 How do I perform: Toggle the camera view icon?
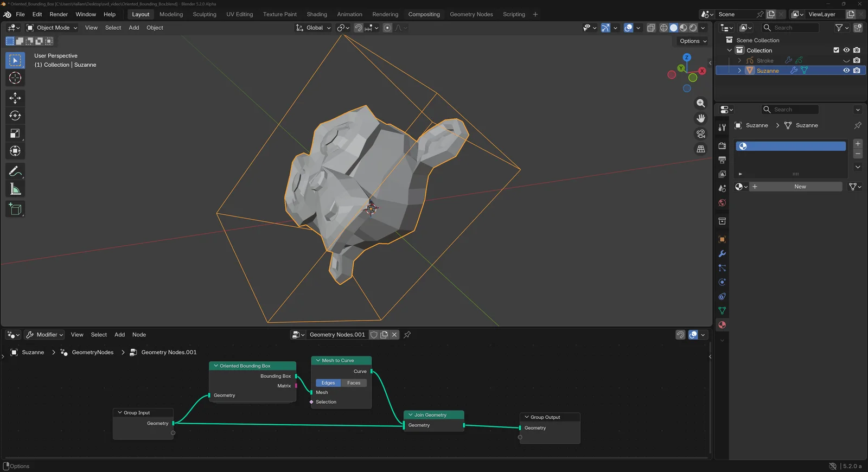point(701,133)
